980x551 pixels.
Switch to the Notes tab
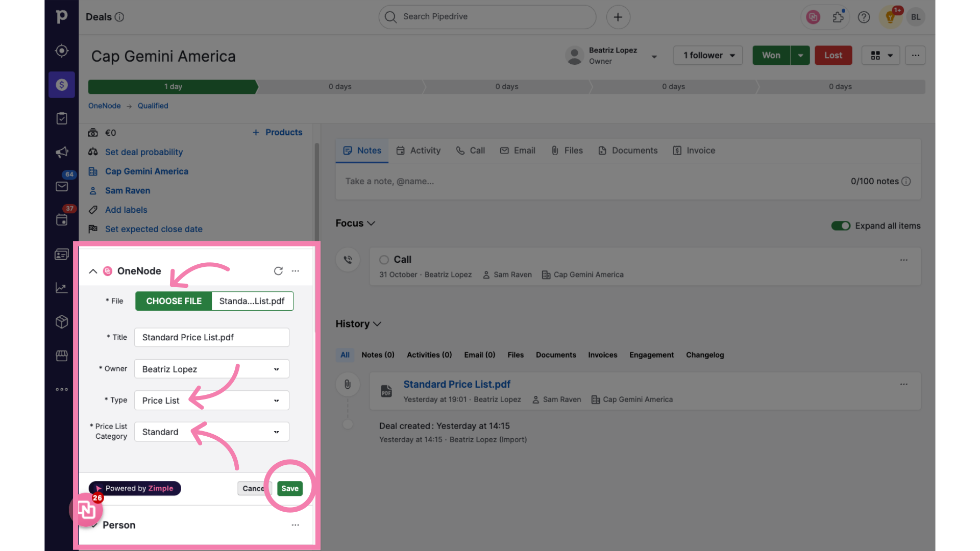click(362, 151)
